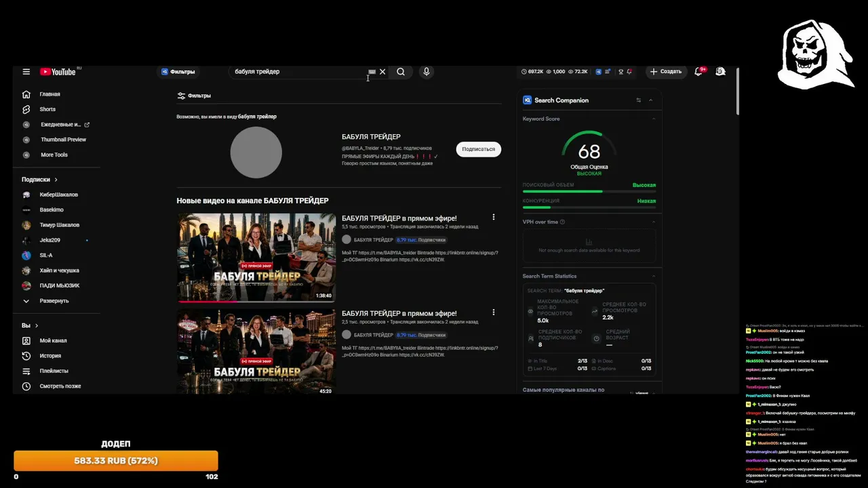Collapse the Search Companion panel chevron

point(651,100)
